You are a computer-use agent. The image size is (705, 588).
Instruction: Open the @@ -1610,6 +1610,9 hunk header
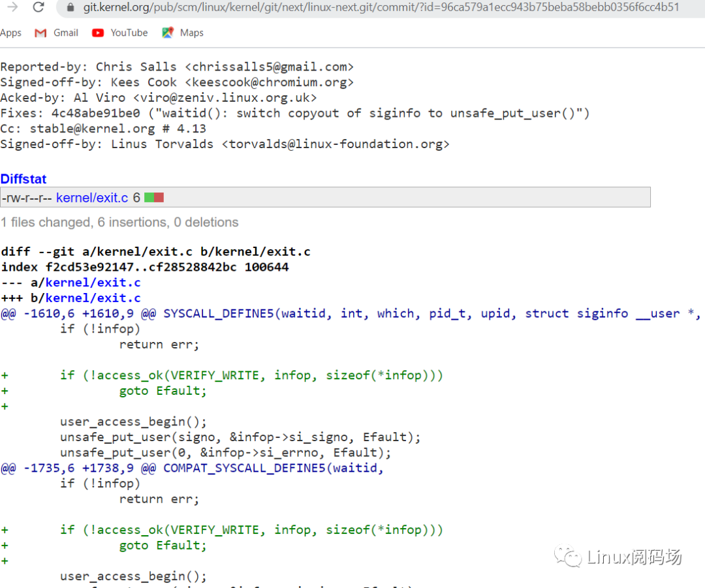point(351,313)
